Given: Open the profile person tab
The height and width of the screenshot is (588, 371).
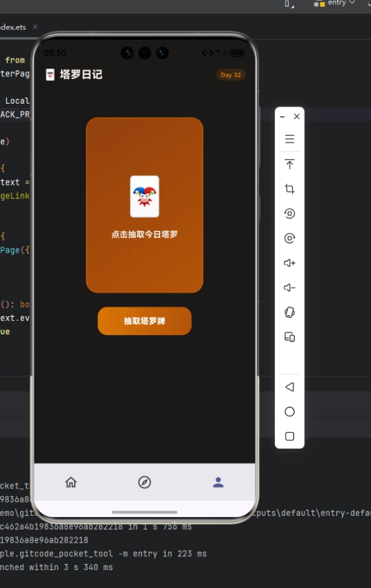Looking at the screenshot, I should pos(218,482).
